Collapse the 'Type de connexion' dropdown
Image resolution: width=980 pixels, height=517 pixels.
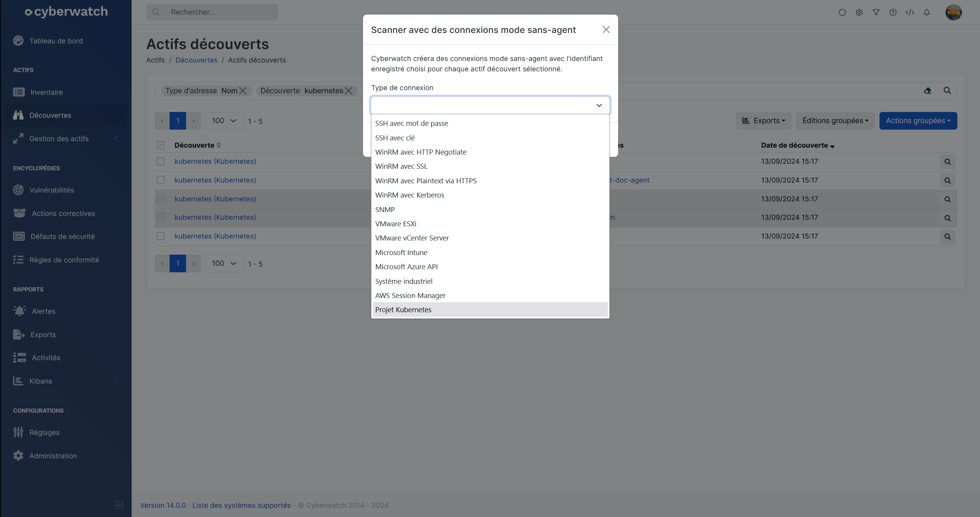pos(490,105)
